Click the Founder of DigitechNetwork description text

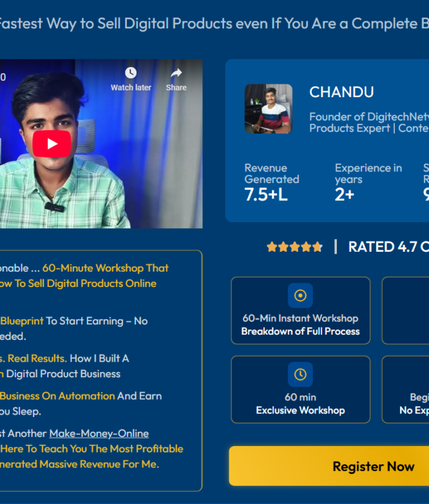point(369,122)
